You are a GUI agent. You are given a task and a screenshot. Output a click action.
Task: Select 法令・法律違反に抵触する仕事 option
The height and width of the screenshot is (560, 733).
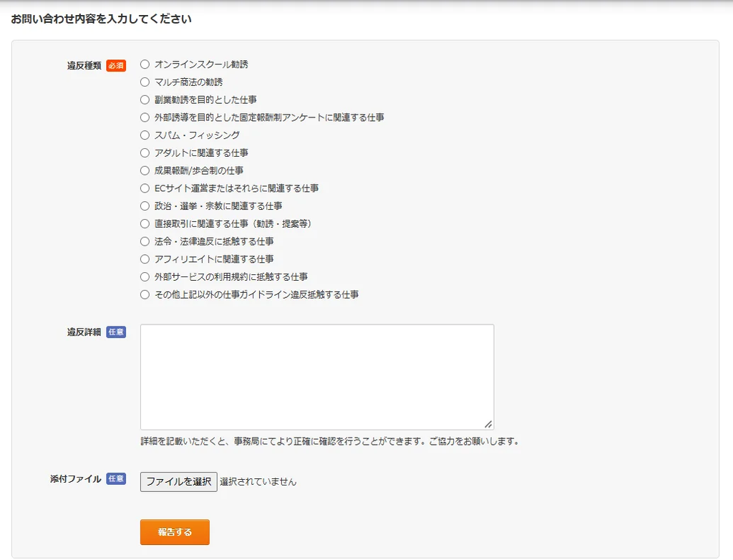coord(145,241)
